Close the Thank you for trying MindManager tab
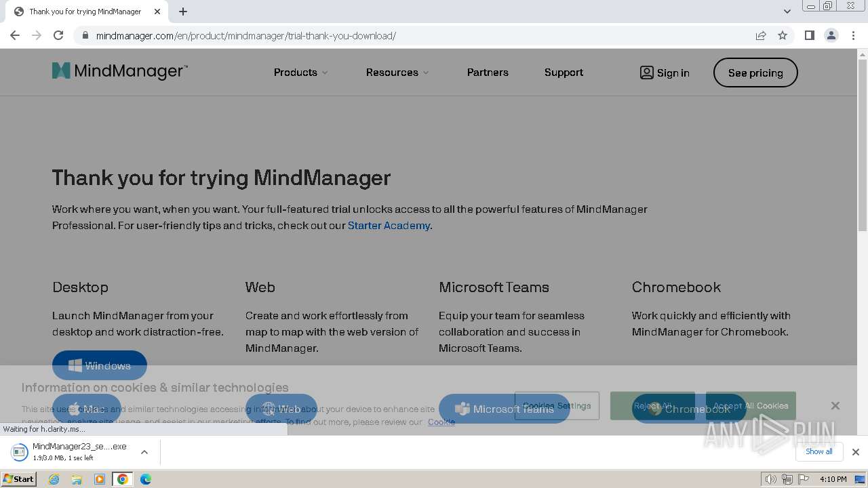Image resolution: width=868 pixels, height=488 pixels. pyautogui.click(x=157, y=12)
